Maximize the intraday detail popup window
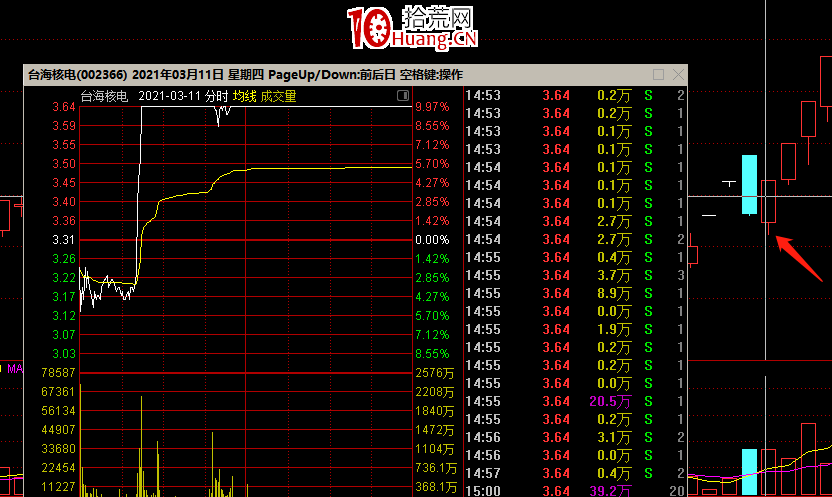 (x=658, y=75)
